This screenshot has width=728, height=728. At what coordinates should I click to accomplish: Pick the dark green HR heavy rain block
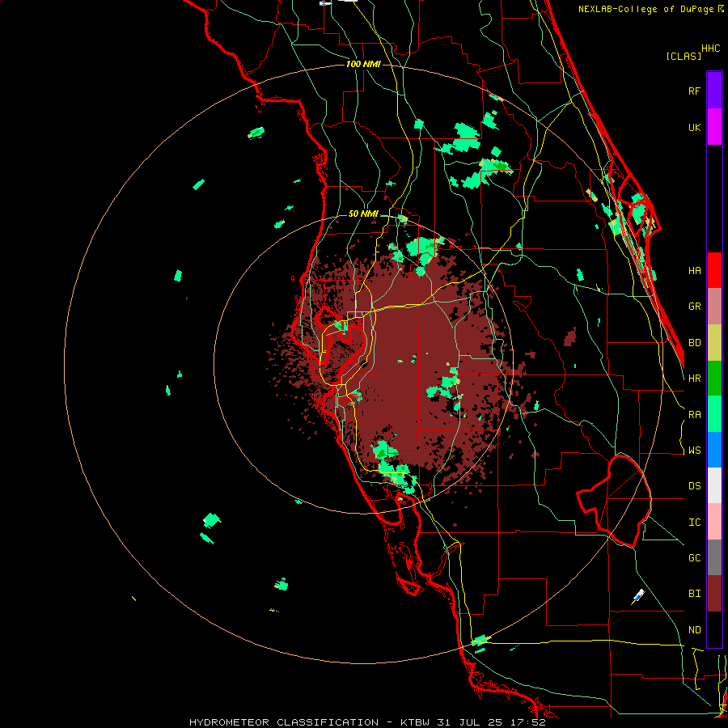pos(714,379)
